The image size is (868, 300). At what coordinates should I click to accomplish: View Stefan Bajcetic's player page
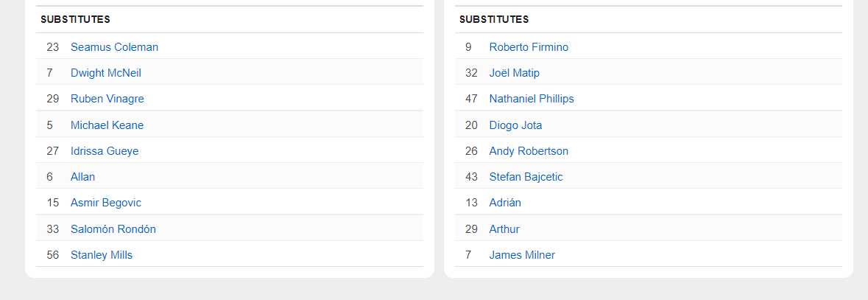point(526,177)
